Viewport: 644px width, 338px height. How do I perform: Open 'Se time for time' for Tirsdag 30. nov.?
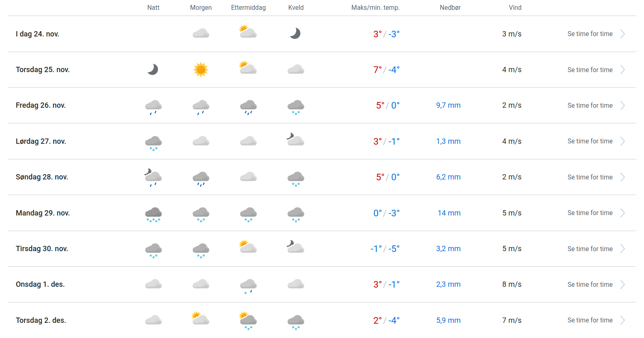click(590, 249)
